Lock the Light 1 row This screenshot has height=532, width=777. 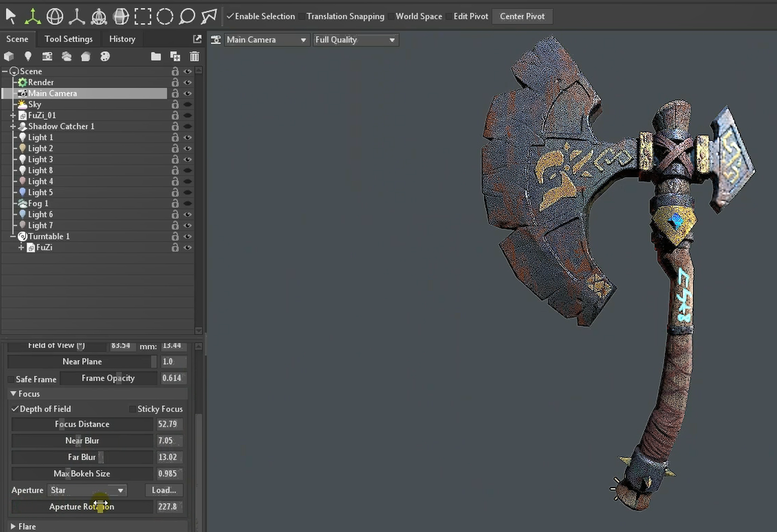(x=175, y=137)
